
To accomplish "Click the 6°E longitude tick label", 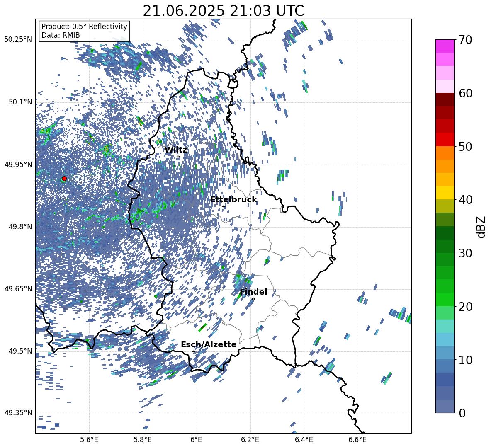I will [x=196, y=440].
